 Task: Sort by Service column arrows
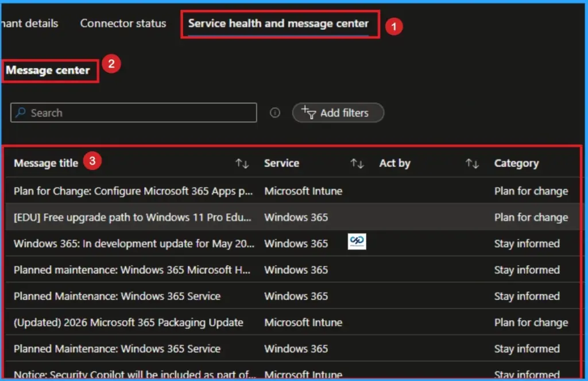tap(357, 164)
